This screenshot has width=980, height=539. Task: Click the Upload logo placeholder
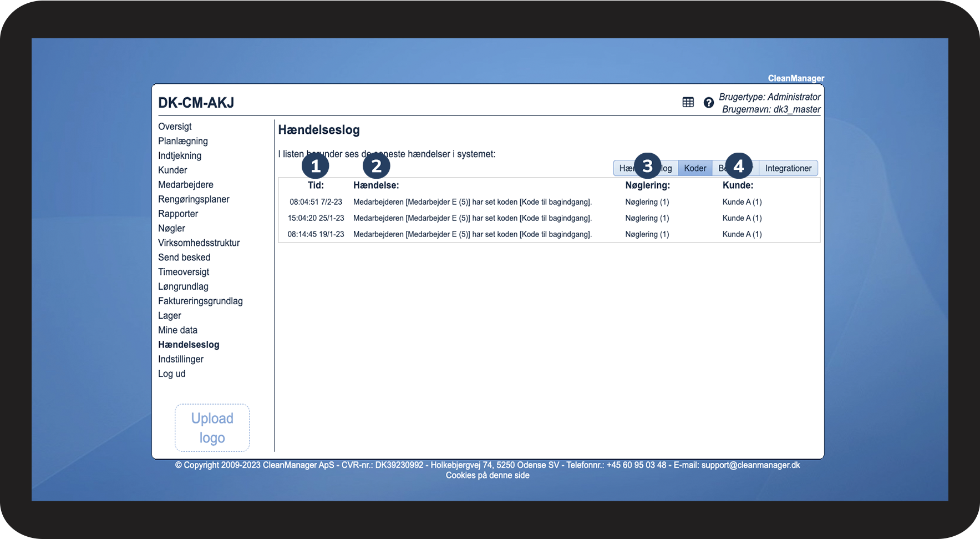212,428
